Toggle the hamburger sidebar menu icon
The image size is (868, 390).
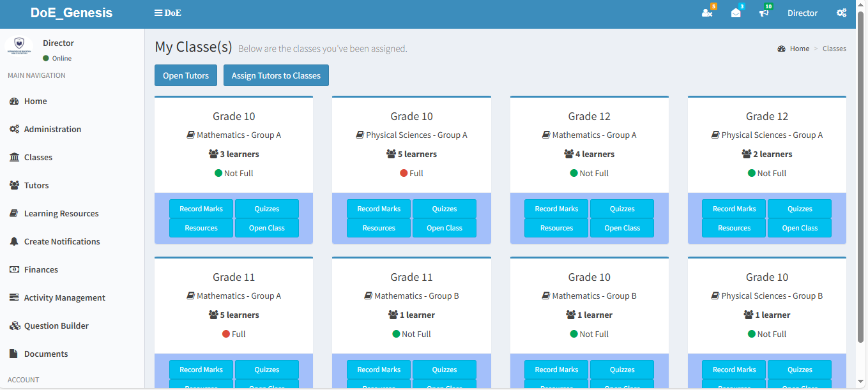[158, 13]
